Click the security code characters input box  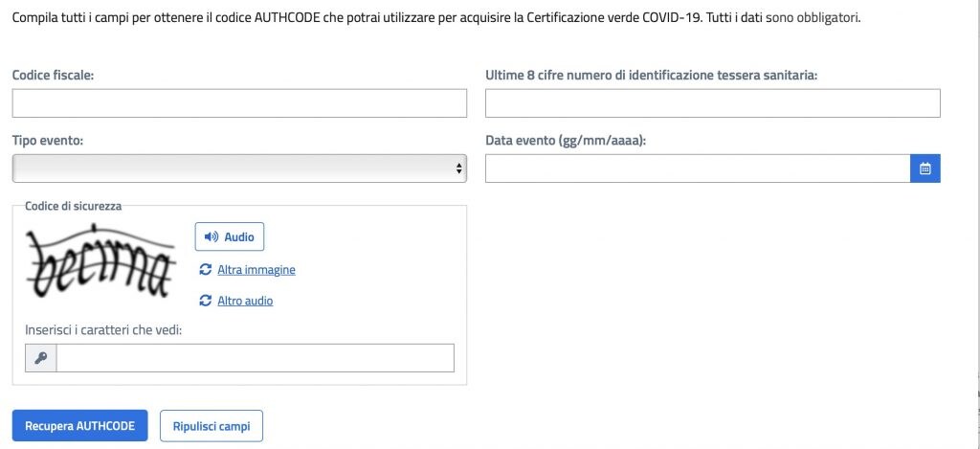[255, 358]
